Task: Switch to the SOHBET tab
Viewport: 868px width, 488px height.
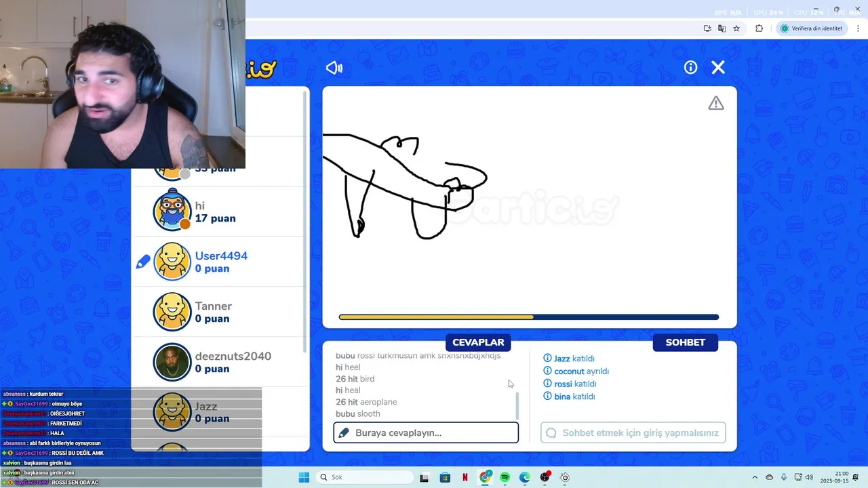Action: [x=685, y=342]
